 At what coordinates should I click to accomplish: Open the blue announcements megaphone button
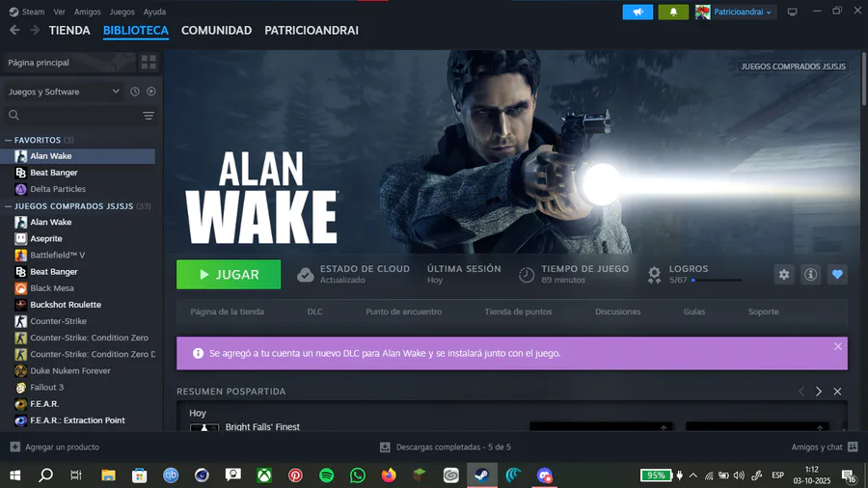[637, 12]
